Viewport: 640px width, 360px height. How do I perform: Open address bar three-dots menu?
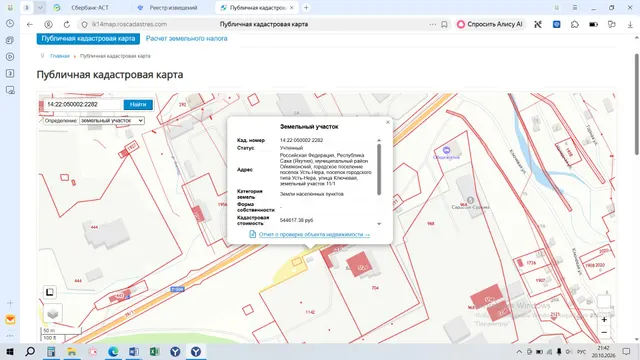point(433,24)
